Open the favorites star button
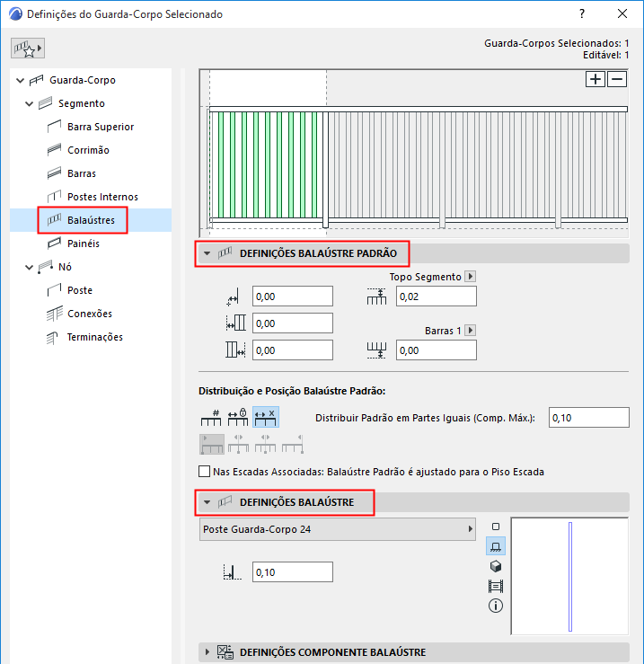This screenshot has width=644, height=664. [x=28, y=49]
